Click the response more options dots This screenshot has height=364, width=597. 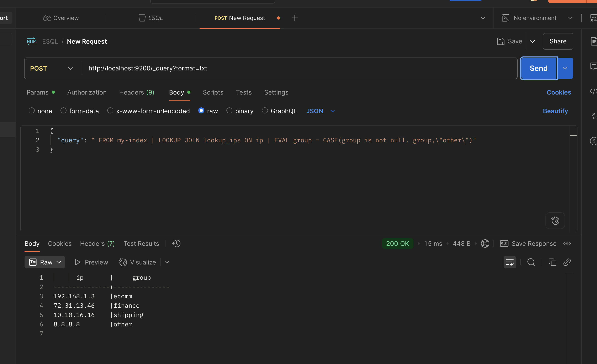click(567, 243)
